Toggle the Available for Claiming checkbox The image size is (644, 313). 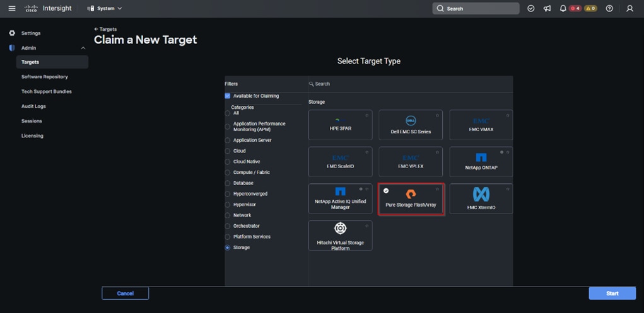(228, 96)
